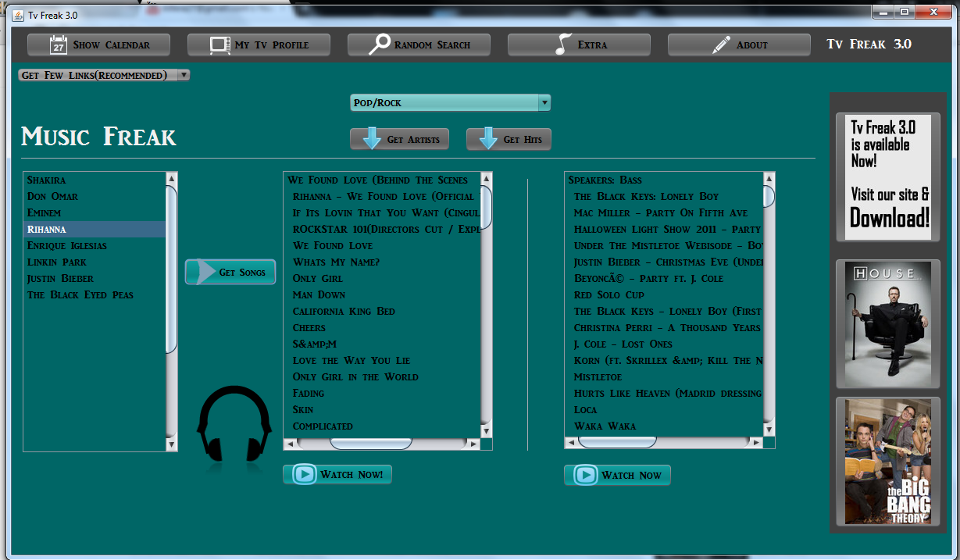The height and width of the screenshot is (560, 960).
Task: Select the song Man Down
Action: click(x=382, y=294)
